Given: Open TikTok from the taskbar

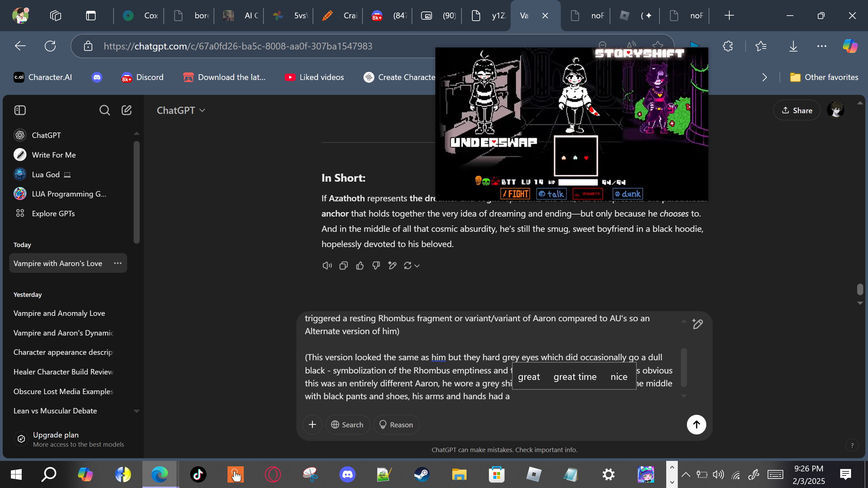Looking at the screenshot, I should [x=198, y=474].
